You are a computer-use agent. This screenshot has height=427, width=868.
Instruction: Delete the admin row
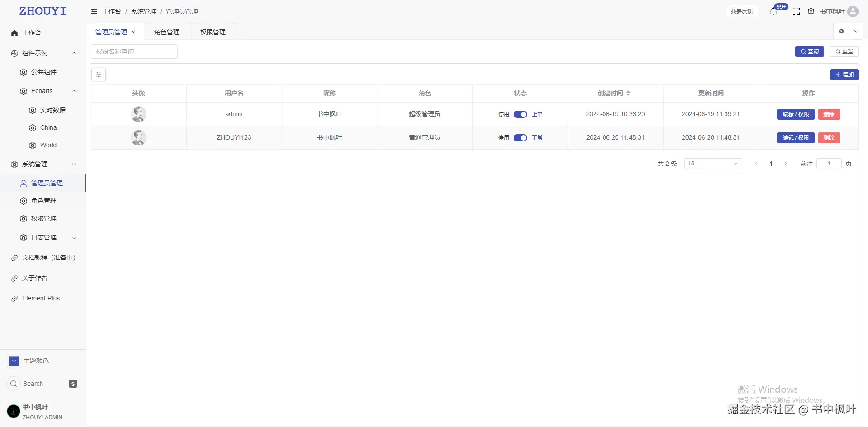pyautogui.click(x=829, y=114)
